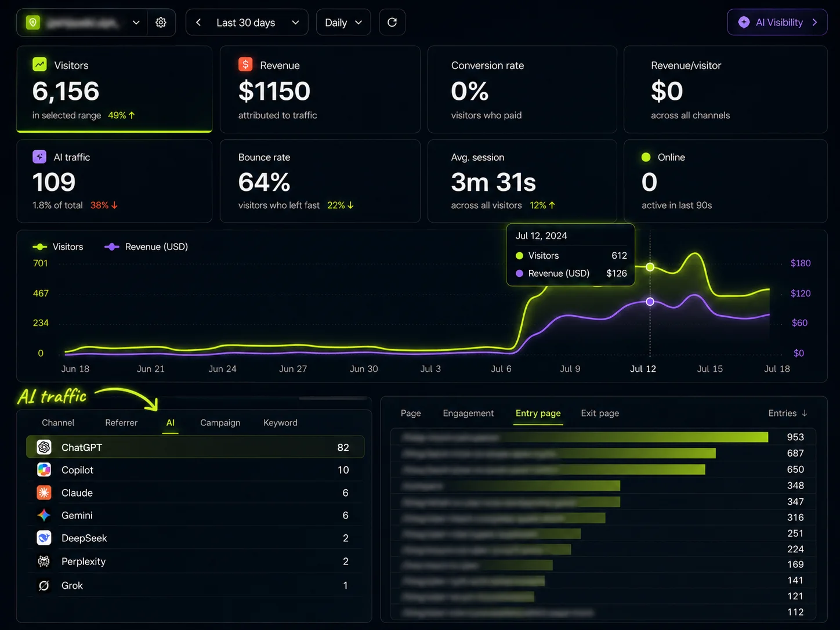Click the 38% AI traffic decrease indicator
840x630 pixels.
click(x=104, y=205)
